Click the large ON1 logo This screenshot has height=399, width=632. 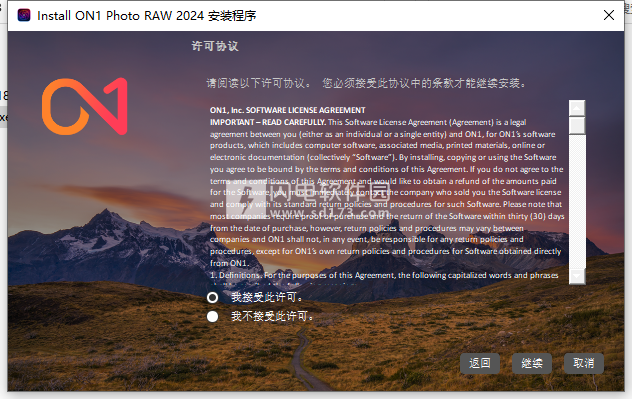click(x=85, y=106)
